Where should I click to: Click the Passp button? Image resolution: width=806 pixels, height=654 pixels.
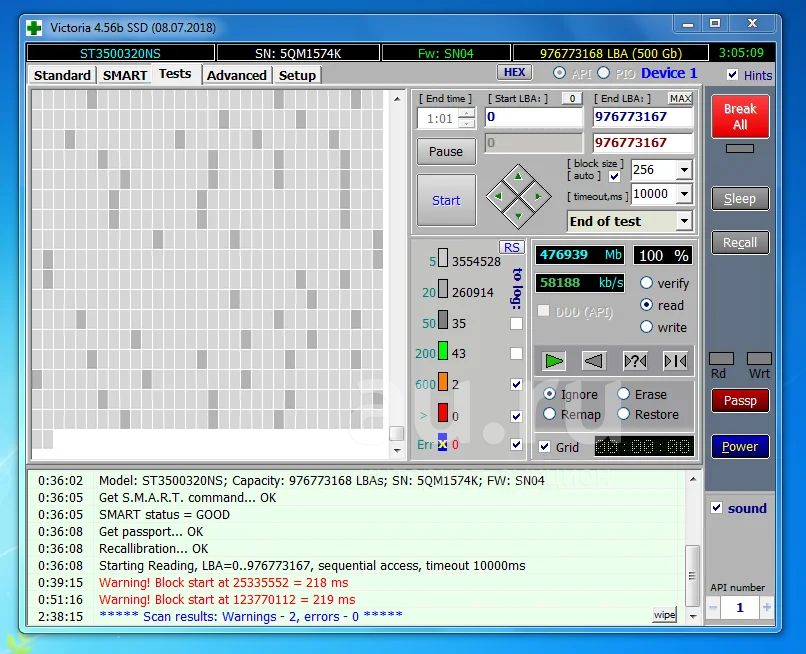(740, 401)
